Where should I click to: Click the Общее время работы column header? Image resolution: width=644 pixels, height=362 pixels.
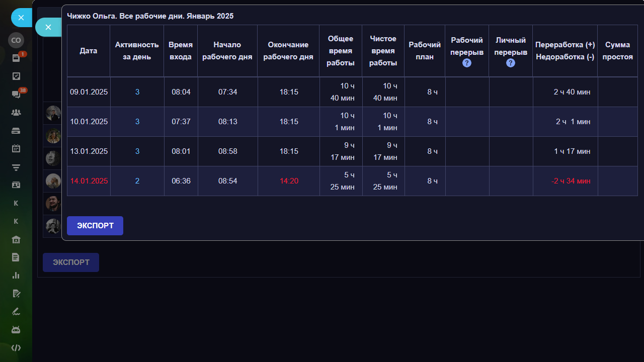click(341, 51)
